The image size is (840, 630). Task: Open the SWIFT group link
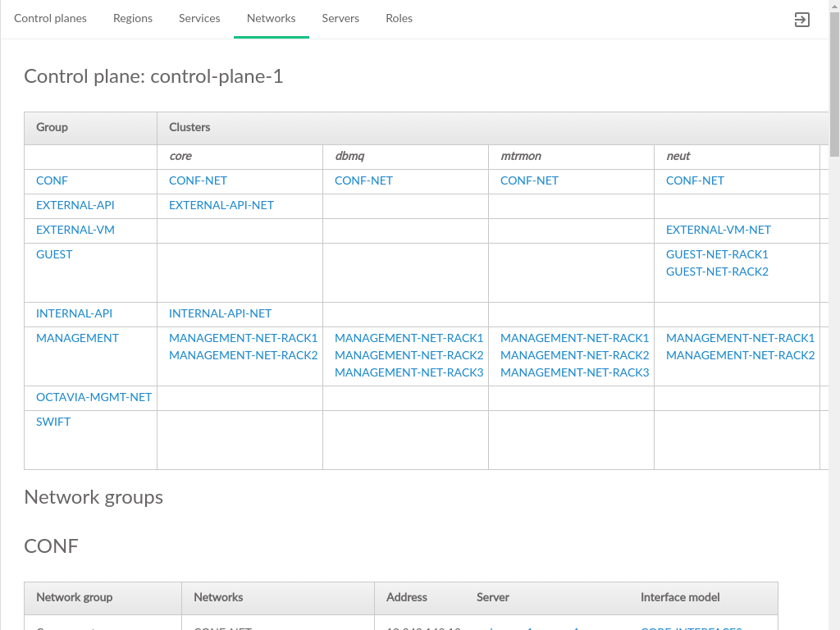53,422
